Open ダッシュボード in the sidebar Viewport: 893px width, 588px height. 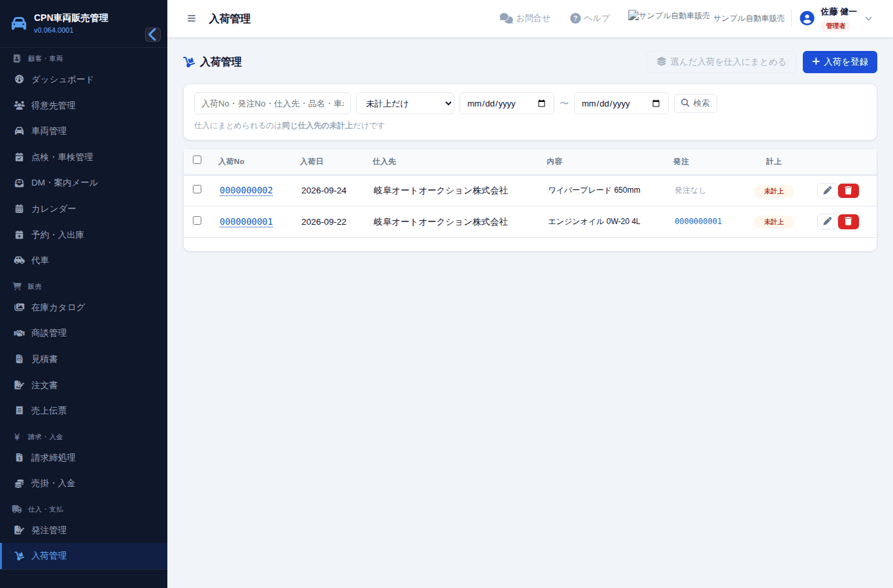point(84,80)
